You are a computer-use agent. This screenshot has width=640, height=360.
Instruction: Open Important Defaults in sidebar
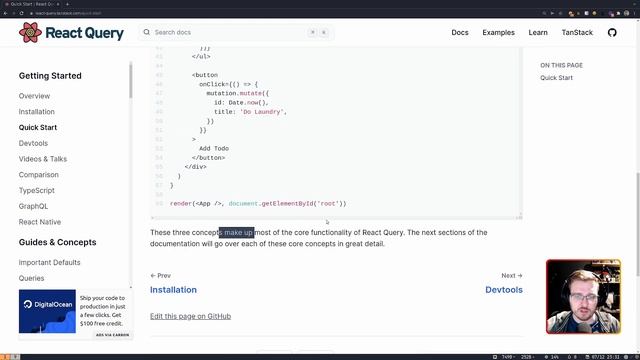coord(49,262)
